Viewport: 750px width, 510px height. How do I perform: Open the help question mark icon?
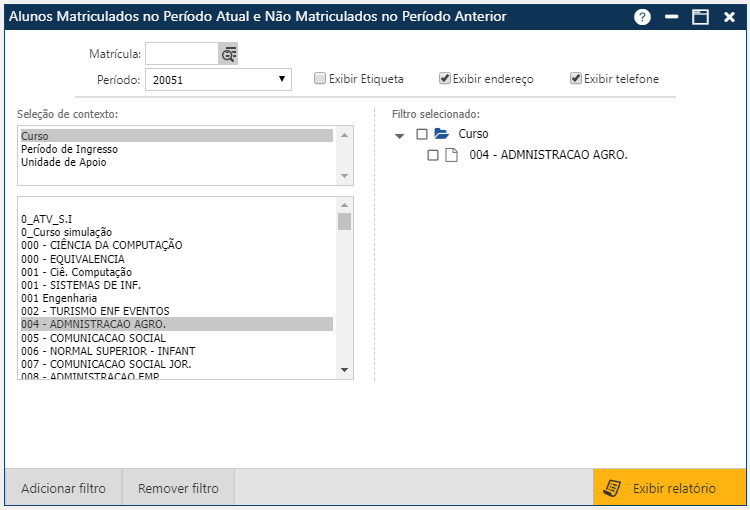[x=642, y=17]
